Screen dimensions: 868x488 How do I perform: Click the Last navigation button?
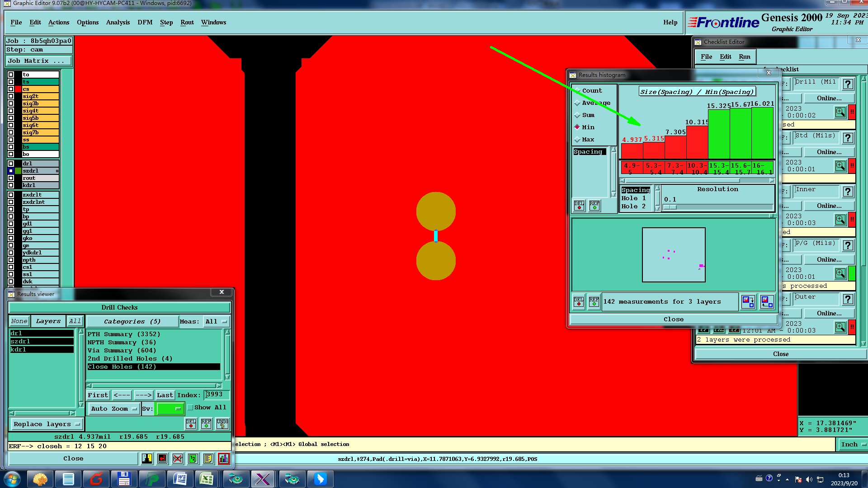pyautogui.click(x=165, y=395)
